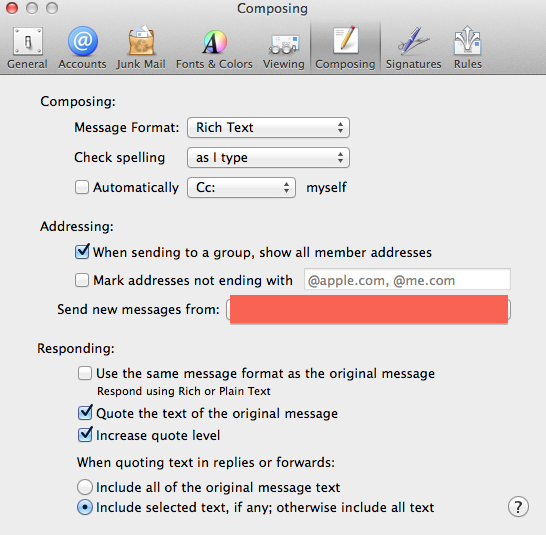Screen dimensions: 546x535
Task: Open the Check spelling as I type dropdown
Action: [x=268, y=157]
